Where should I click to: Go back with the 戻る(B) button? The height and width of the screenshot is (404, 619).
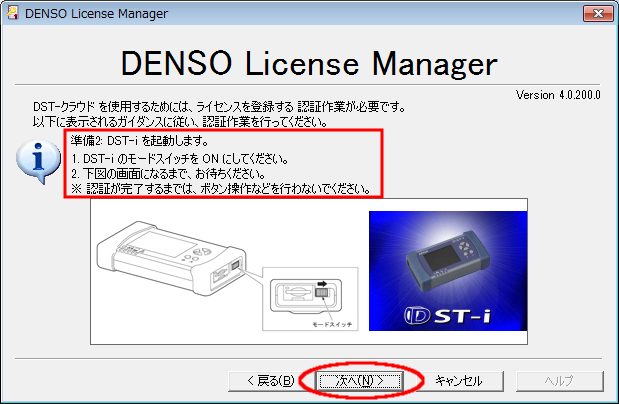tap(271, 381)
